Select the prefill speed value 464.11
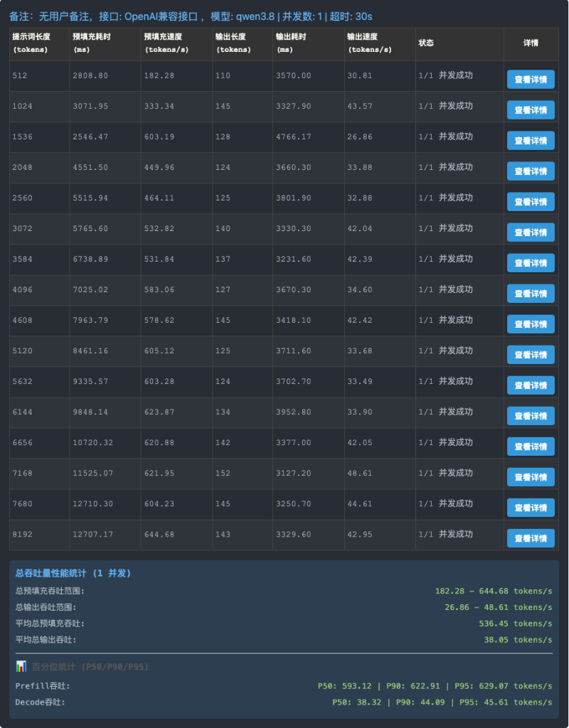This screenshot has height=728, width=569. (x=159, y=198)
